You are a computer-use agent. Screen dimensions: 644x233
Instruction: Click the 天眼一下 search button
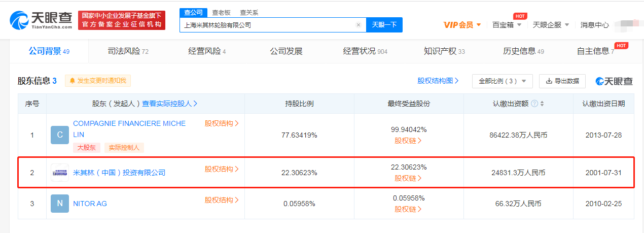click(x=384, y=25)
